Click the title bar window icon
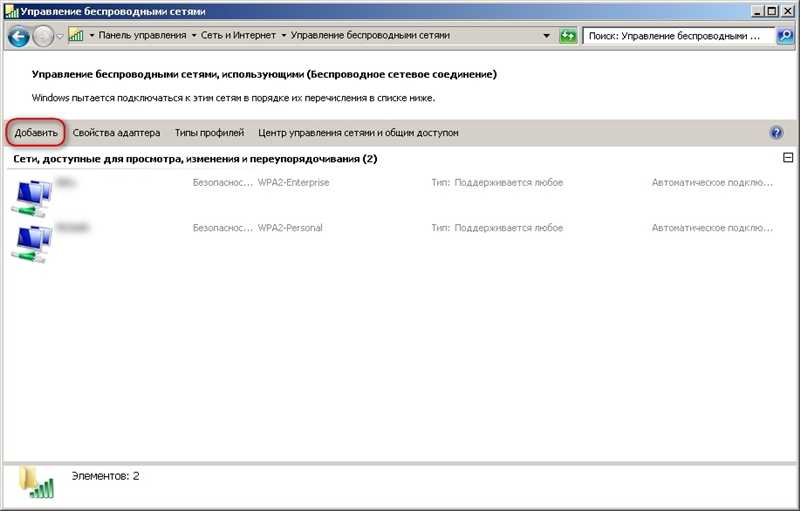This screenshot has height=511, width=800. coord(12,11)
